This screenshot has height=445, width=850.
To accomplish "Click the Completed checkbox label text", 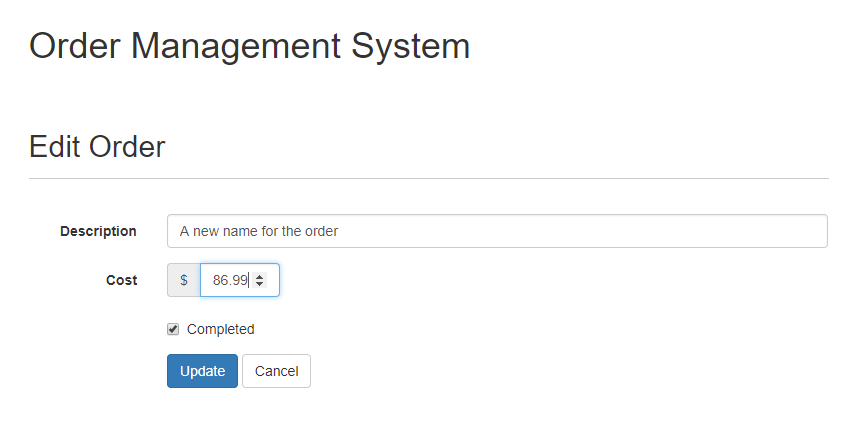I will click(x=220, y=329).
